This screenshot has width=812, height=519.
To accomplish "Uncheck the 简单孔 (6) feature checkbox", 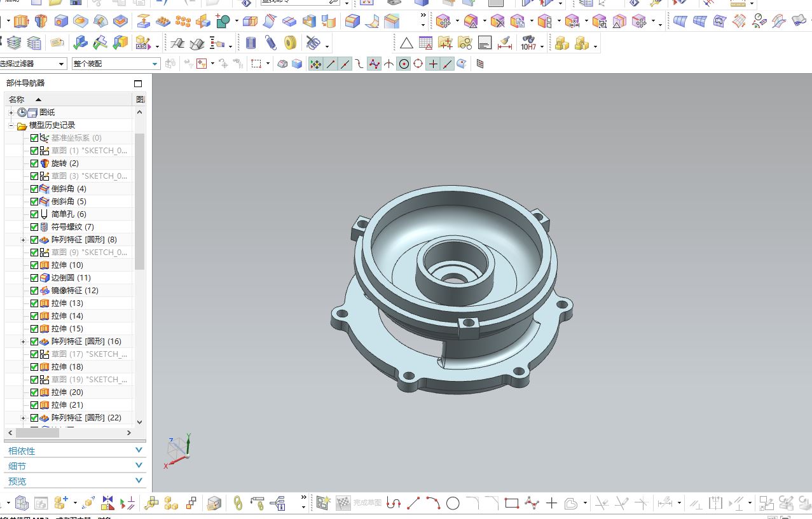I will (x=34, y=214).
